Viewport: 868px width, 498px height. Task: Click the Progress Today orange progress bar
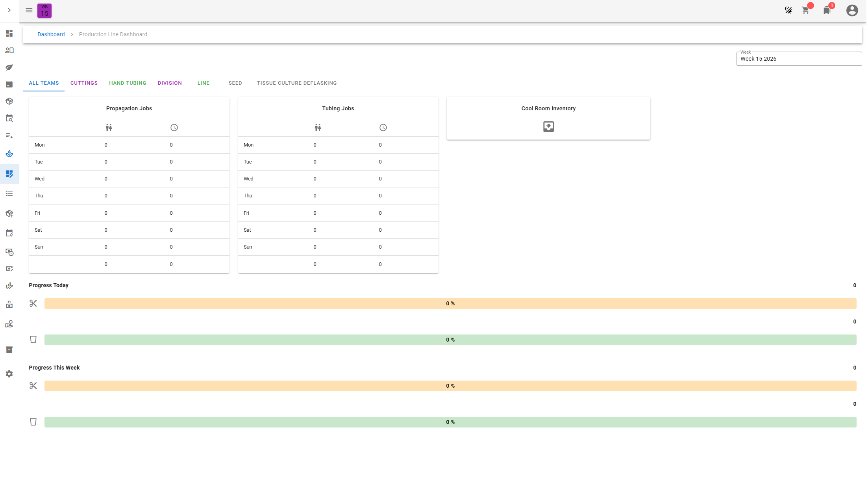[x=450, y=303]
